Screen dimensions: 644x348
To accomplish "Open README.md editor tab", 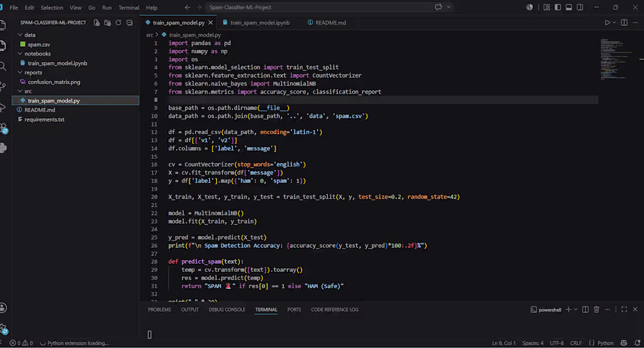I will 327,23.
